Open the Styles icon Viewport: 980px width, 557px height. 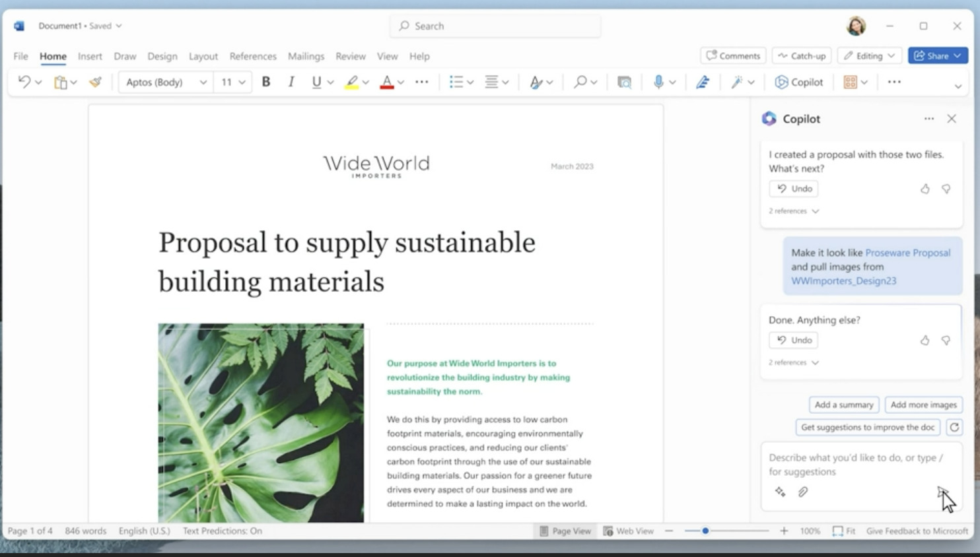(536, 82)
